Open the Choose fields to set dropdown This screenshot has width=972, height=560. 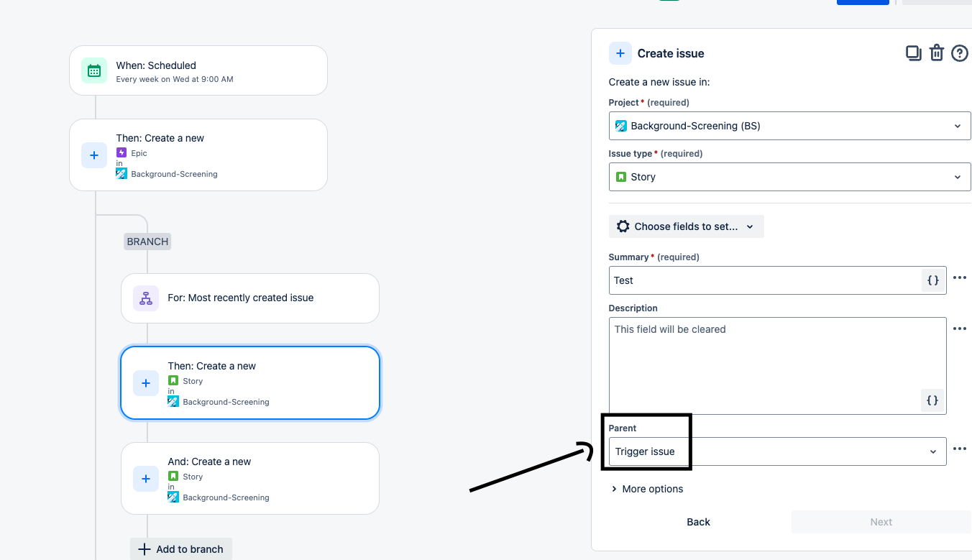pos(686,226)
